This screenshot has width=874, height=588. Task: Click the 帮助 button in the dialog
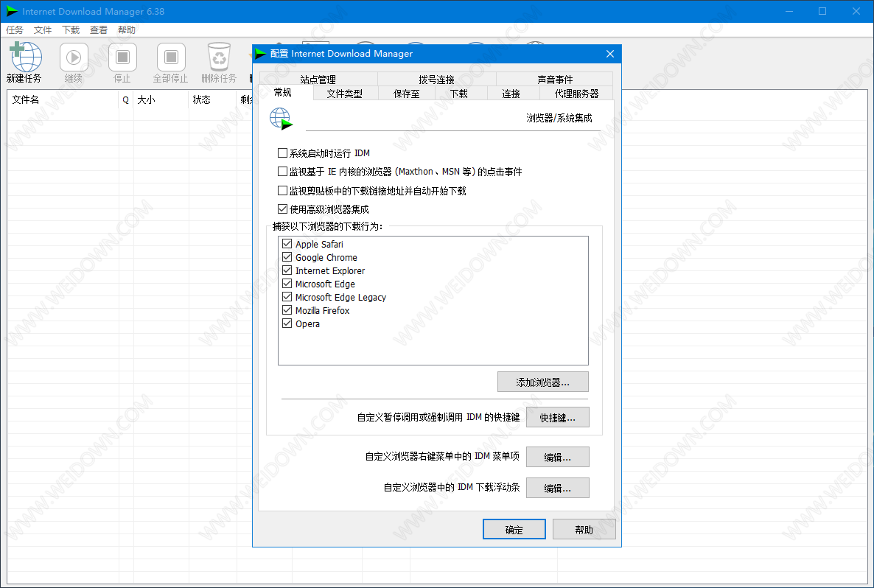pyautogui.click(x=584, y=530)
